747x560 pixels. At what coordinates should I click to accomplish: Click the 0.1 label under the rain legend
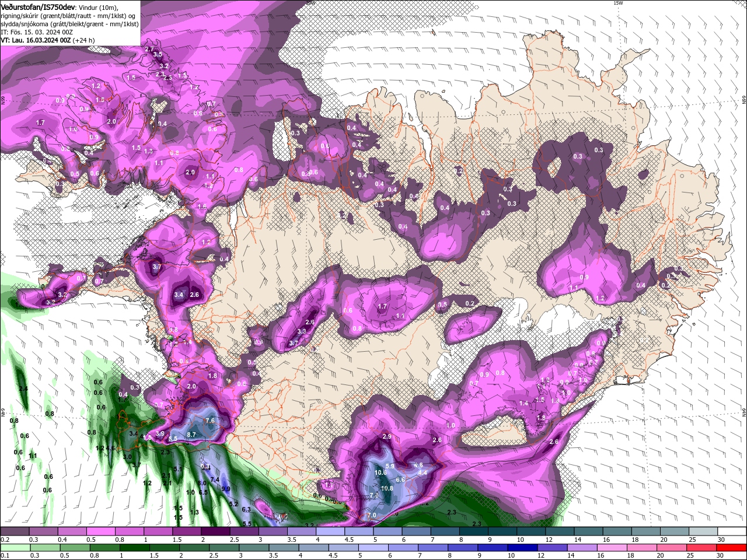tap(5, 556)
